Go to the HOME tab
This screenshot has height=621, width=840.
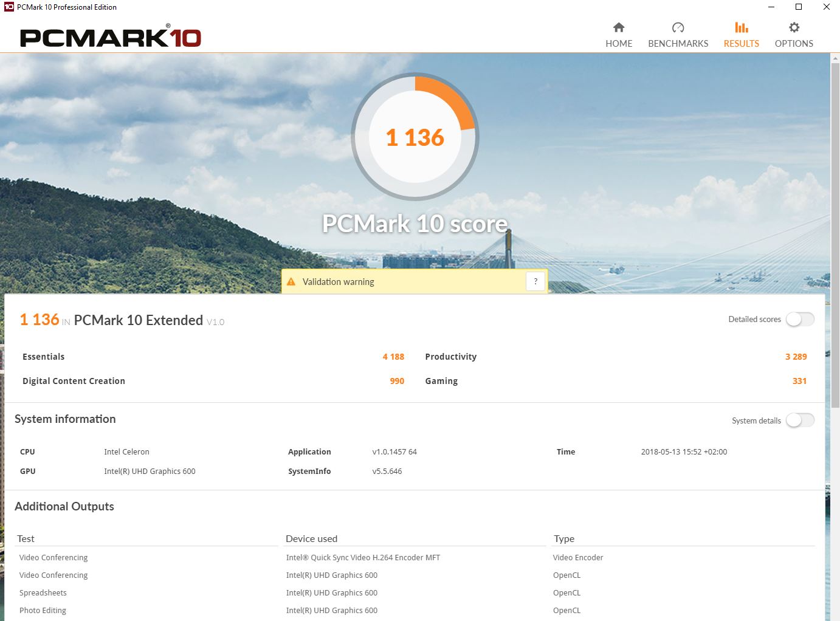[619, 44]
